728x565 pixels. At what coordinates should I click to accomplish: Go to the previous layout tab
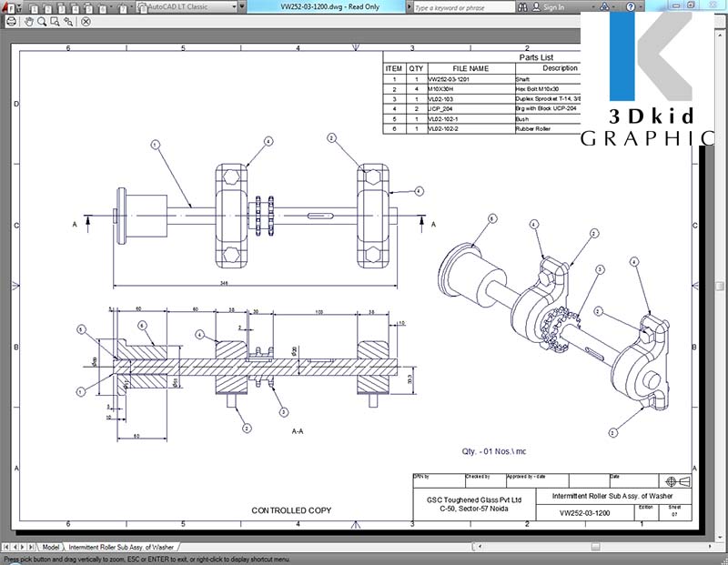[15, 547]
